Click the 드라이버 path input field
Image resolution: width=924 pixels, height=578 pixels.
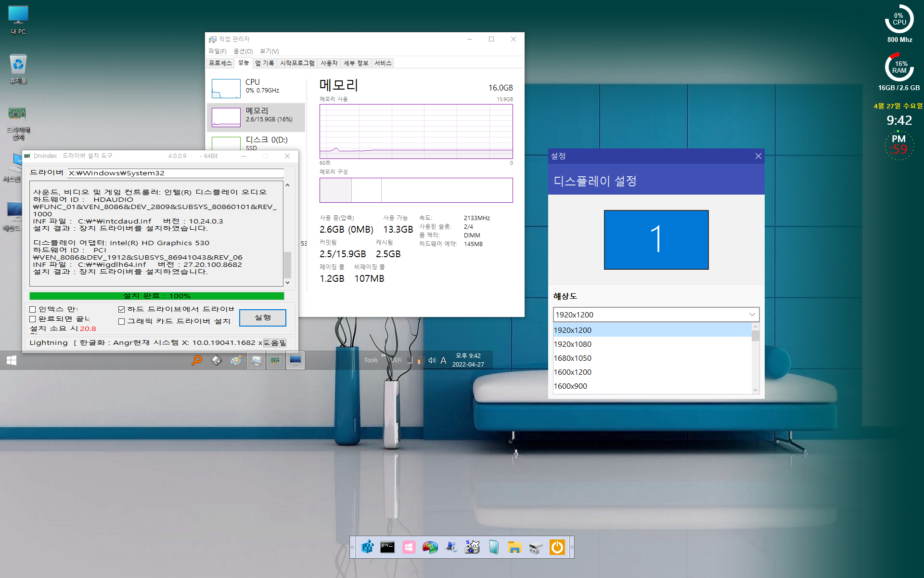tap(175, 173)
